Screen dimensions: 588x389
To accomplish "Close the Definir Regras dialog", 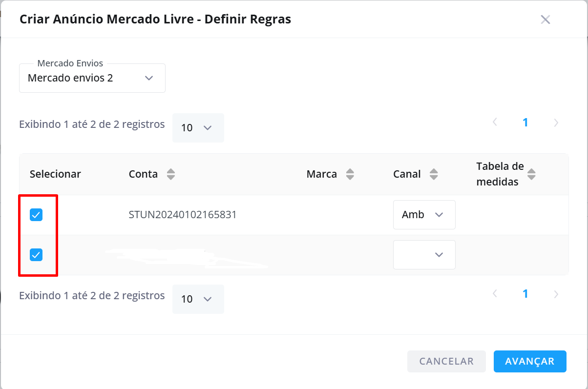I will pos(546,20).
